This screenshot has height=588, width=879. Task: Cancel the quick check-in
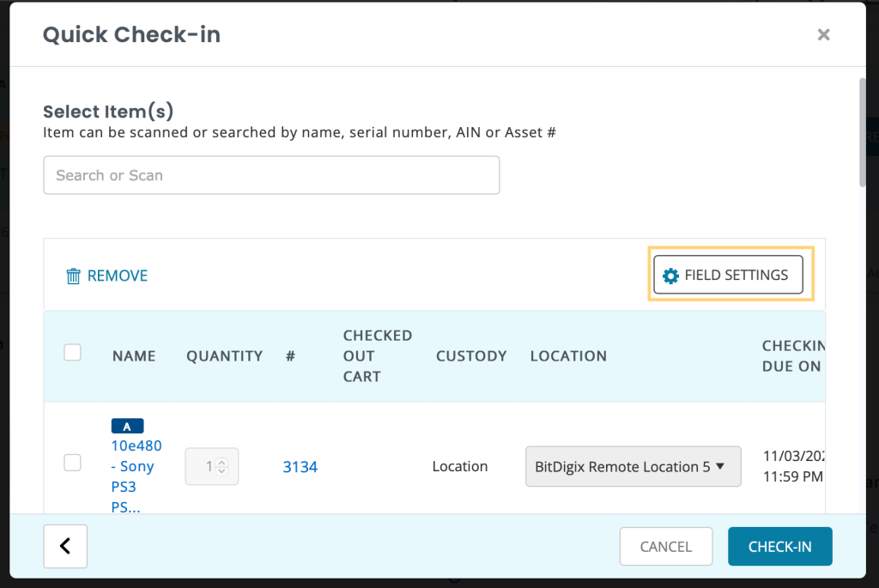pos(666,547)
